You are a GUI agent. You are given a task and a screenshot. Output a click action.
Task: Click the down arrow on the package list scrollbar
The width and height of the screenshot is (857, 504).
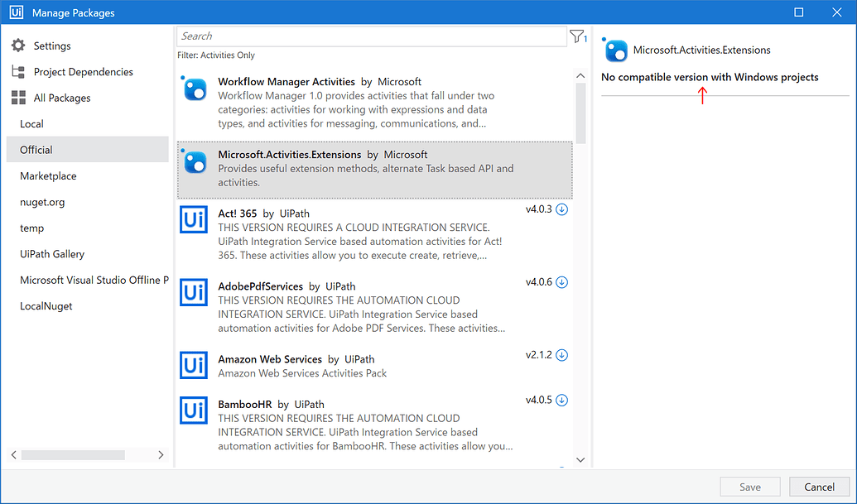(580, 458)
